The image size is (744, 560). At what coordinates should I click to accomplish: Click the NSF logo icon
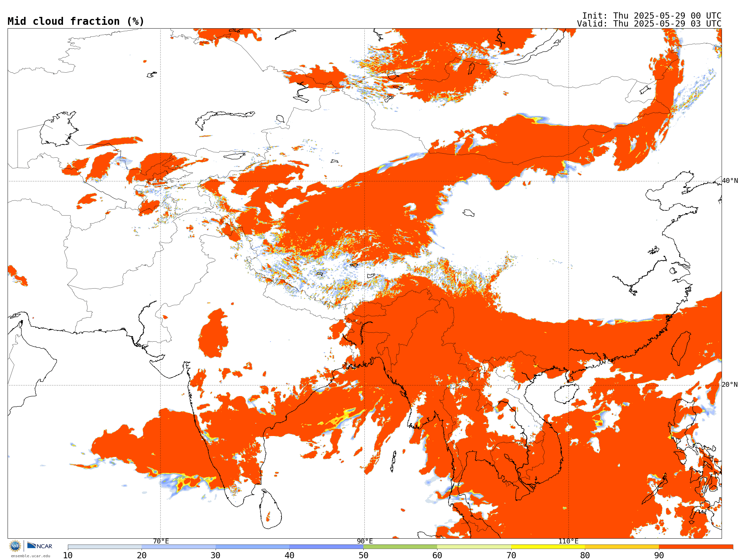[x=15, y=546]
